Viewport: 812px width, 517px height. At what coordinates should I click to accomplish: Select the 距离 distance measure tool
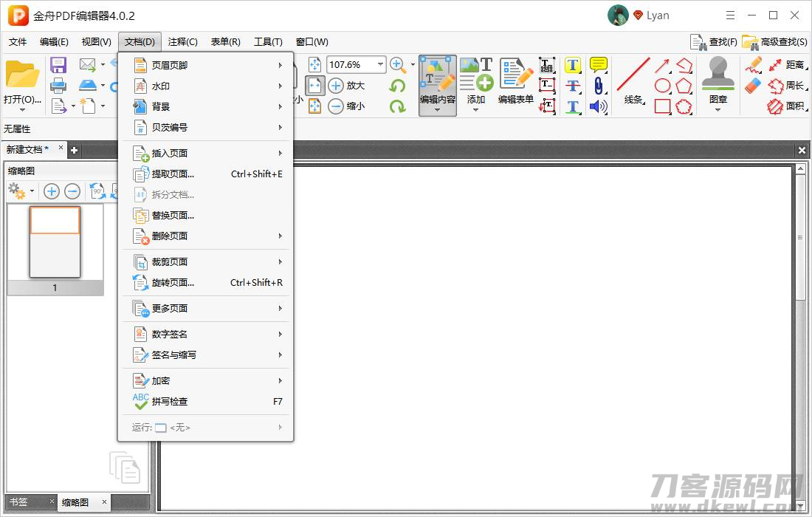click(x=788, y=65)
